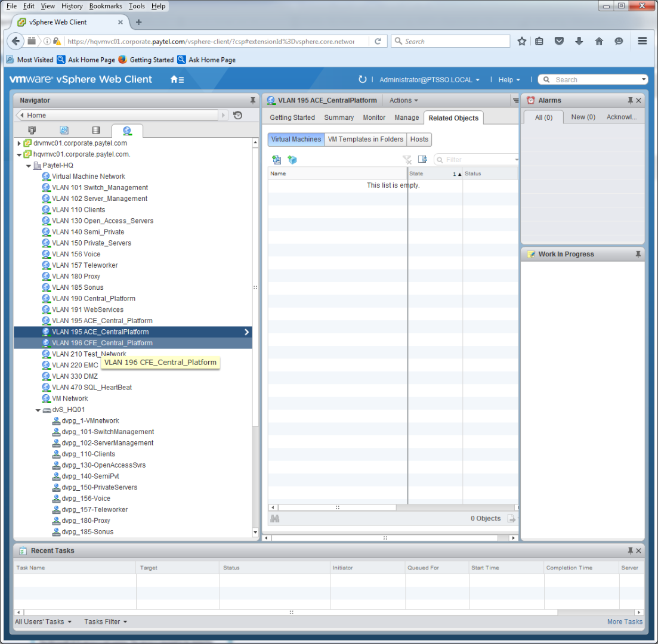Open the Actions dropdown menu
658x644 pixels.
pyautogui.click(x=403, y=100)
